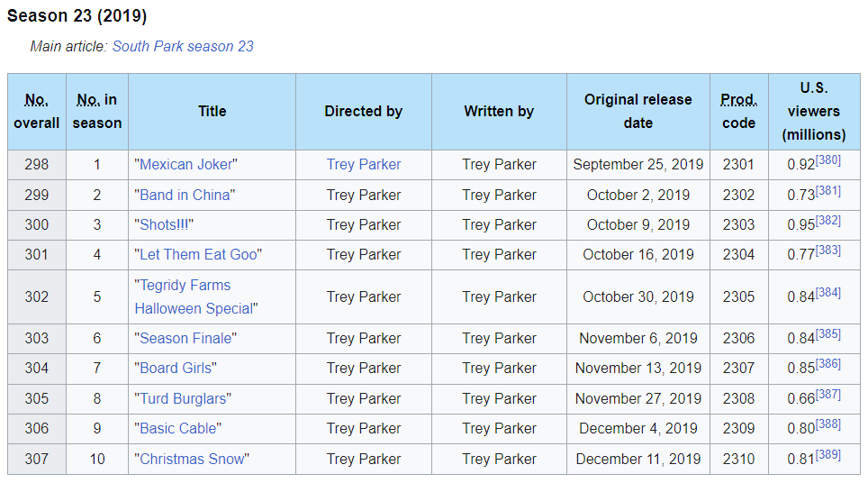Open the South Park season 23 main article
Image resolution: width=868 pixels, height=483 pixels.
click(183, 46)
